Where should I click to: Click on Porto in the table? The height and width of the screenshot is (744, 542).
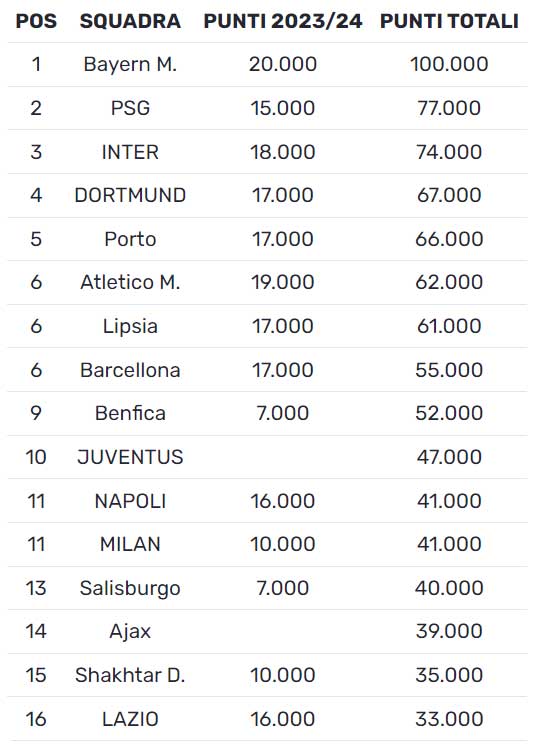130,239
